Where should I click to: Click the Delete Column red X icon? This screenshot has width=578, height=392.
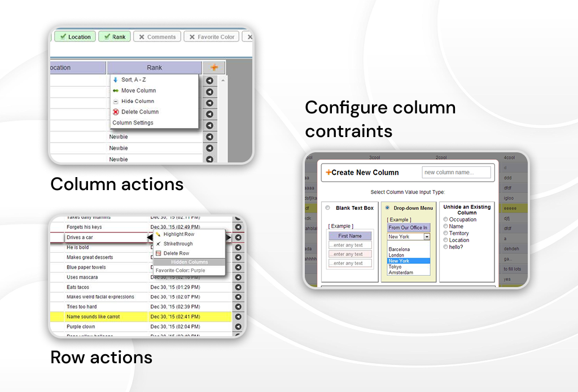pos(115,112)
